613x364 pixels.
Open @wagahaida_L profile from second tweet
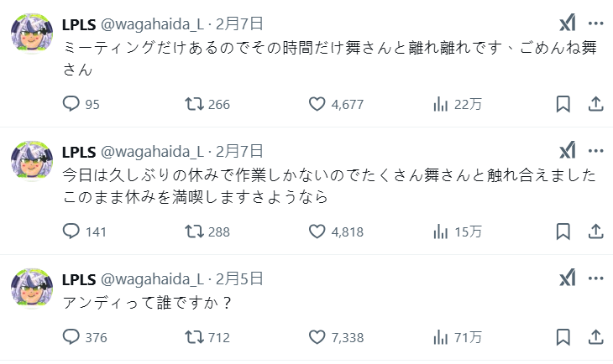click(x=152, y=151)
